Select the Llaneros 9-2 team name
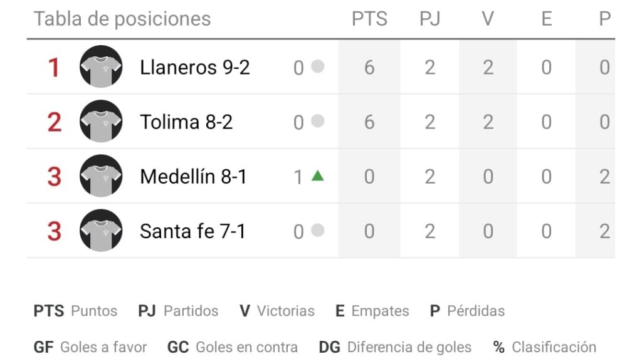Viewport: 642px width, 364px height. point(195,68)
